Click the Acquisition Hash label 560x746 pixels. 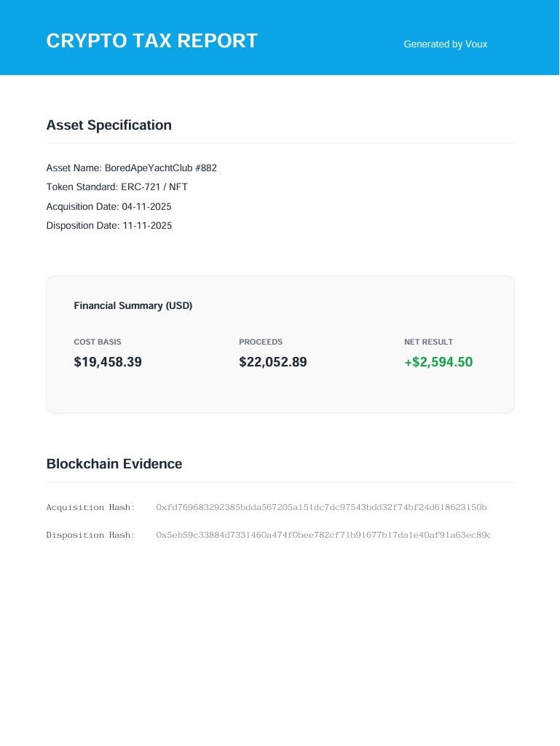point(90,508)
